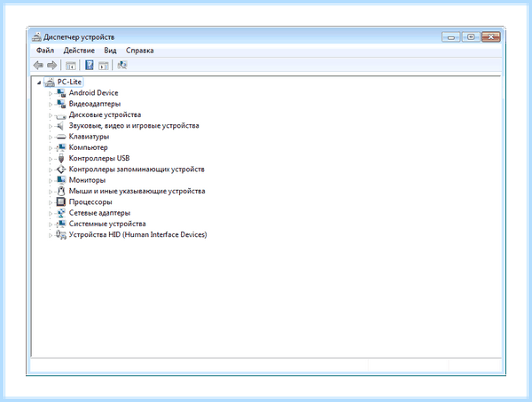Select Контроллеры USB text row
Viewport: 532px width, 402px height.
point(99,158)
